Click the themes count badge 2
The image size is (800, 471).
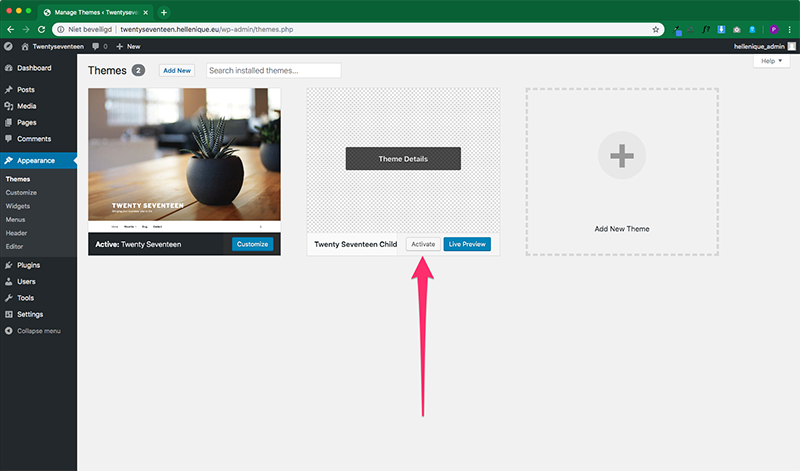[138, 70]
